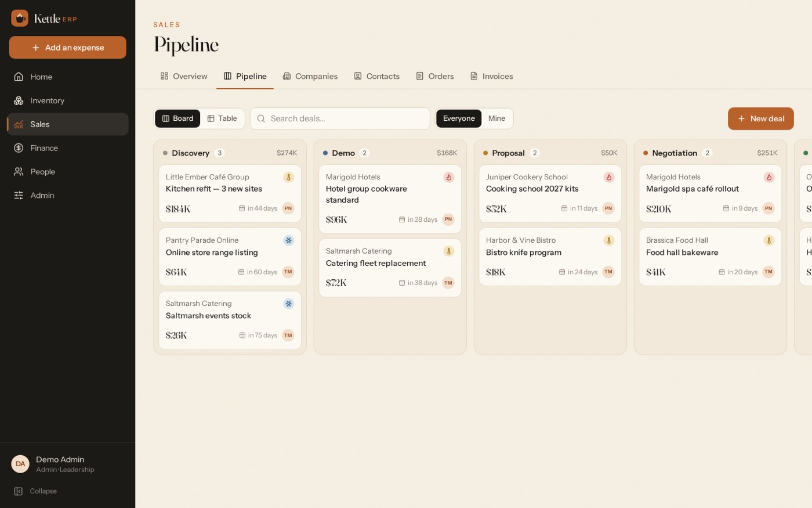Screen dimensions: 812x508
Task: Click the thermometer icon on Bistro knife program
Action: (608, 240)
